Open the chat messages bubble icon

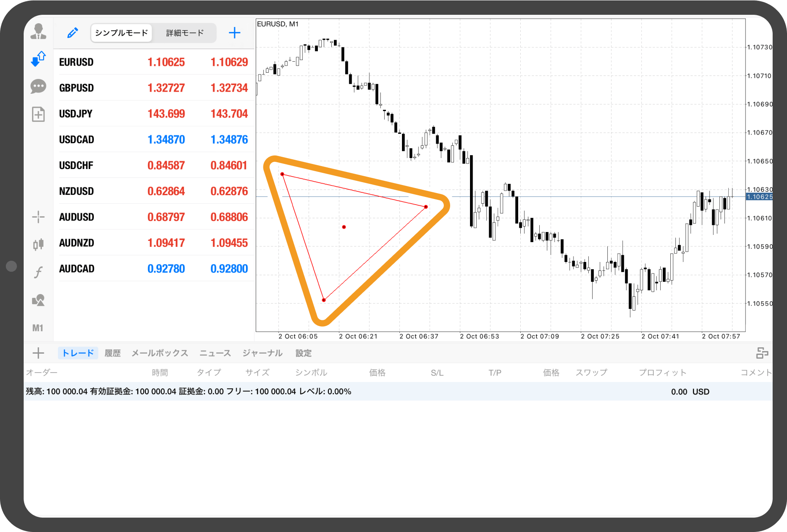(38, 87)
